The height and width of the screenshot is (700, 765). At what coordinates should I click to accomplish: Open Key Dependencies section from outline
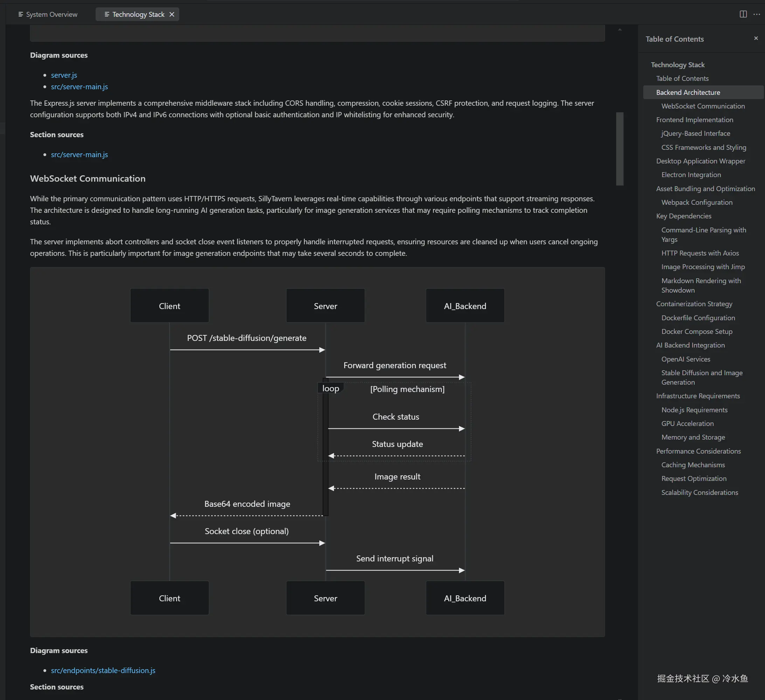pyautogui.click(x=683, y=216)
